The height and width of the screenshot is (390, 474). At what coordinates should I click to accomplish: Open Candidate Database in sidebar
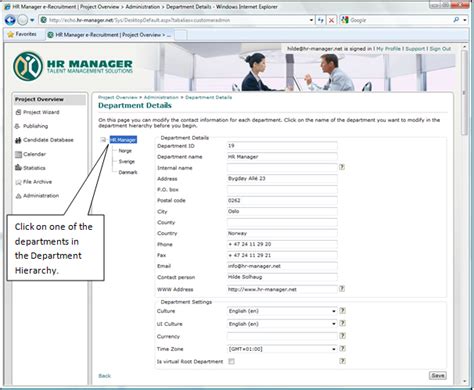[48, 140]
